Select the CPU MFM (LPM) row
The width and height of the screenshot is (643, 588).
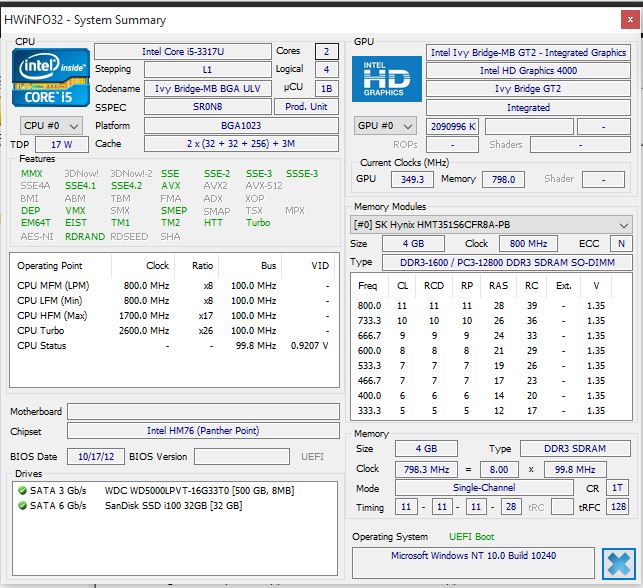(173, 286)
